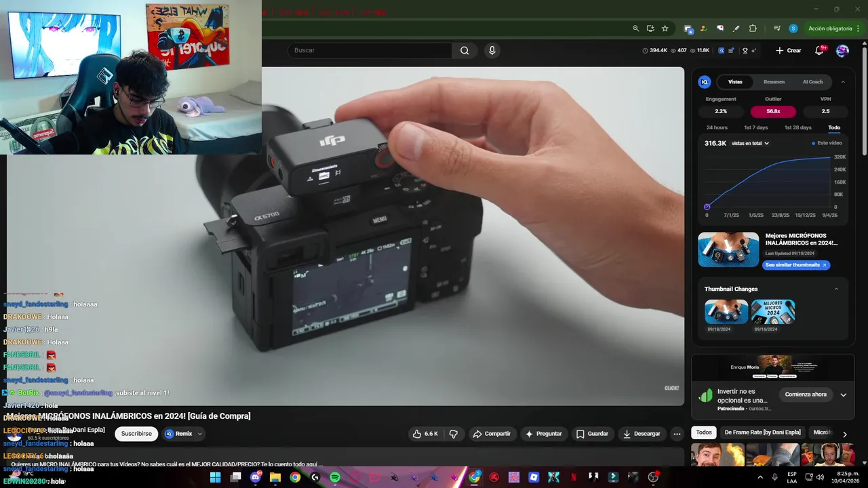Click the Suscribirse button
The height and width of the screenshot is (488, 868).
click(136, 434)
